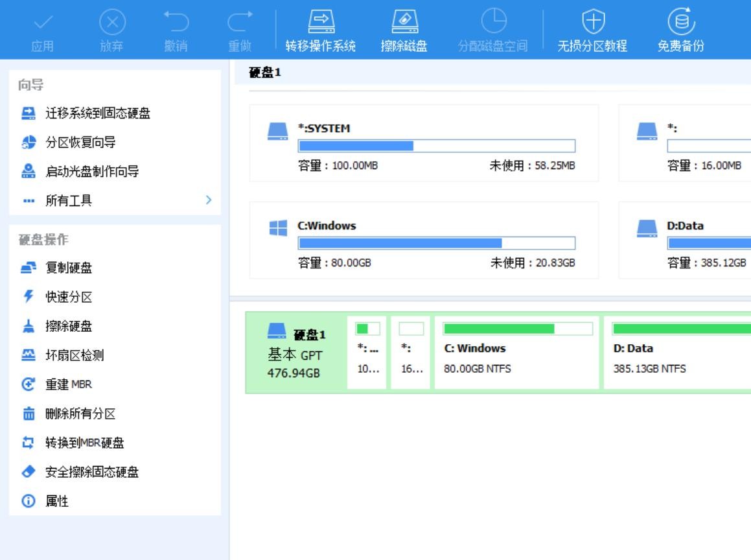Expand 所有工具 with the chevron arrow

pos(208,200)
